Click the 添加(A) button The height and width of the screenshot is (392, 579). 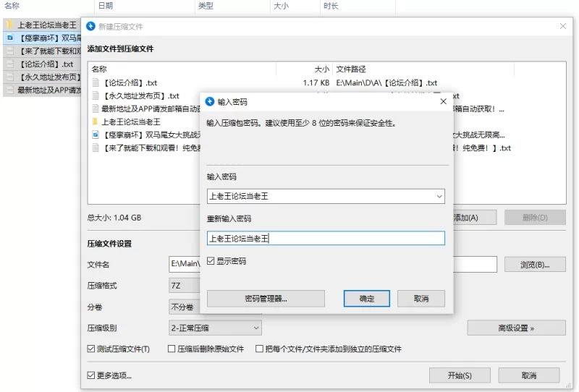coord(475,218)
